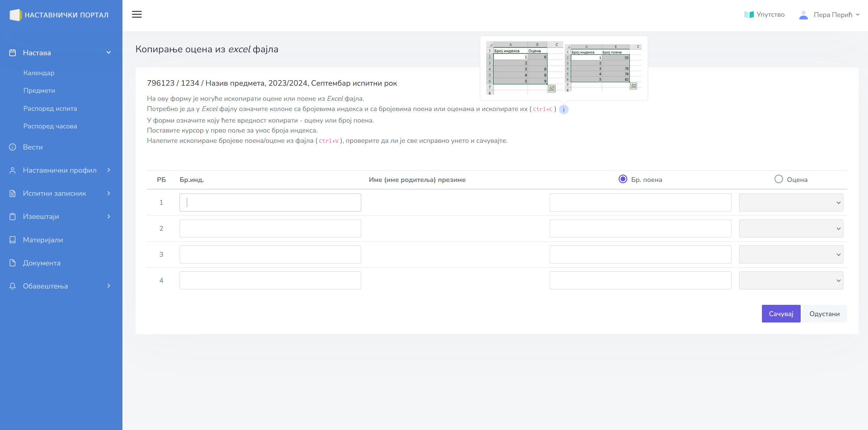The width and height of the screenshot is (868, 430).
Task: Open the Календар menu item
Action: [x=39, y=73]
